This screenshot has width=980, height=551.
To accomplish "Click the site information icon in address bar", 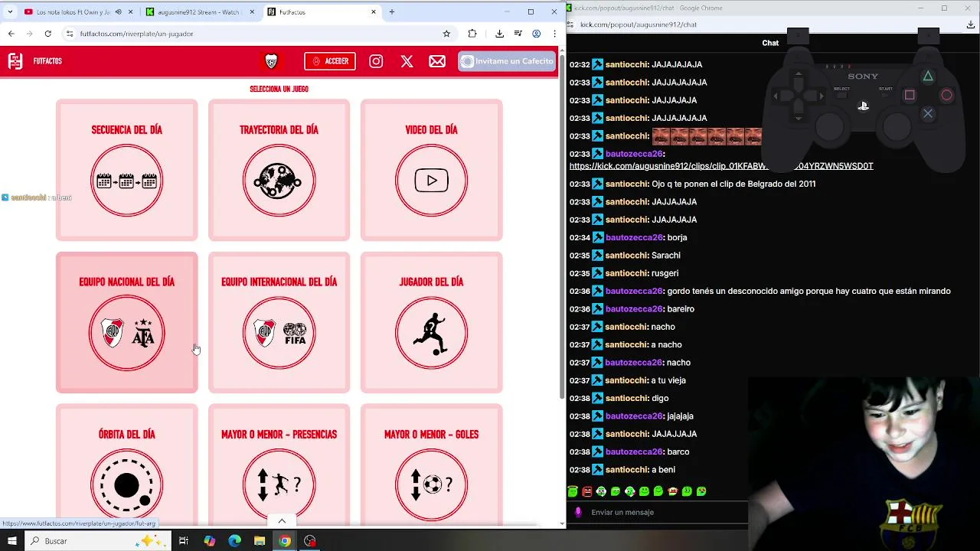I will (70, 34).
